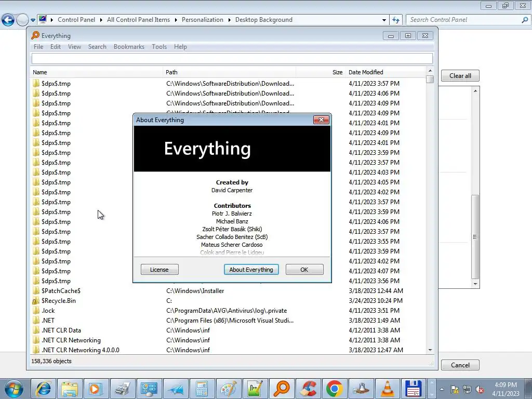532x399 pixels.
Task: Confirm the About dialog with OK
Action: (x=304, y=270)
